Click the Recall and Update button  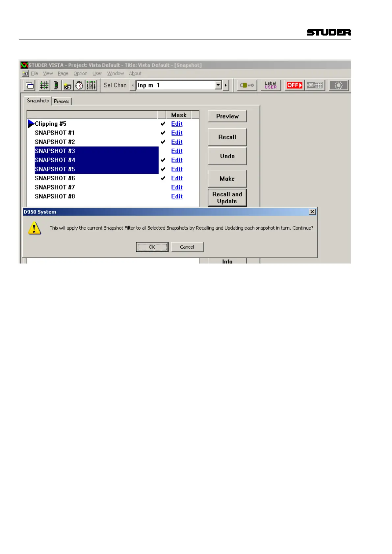pos(227,198)
